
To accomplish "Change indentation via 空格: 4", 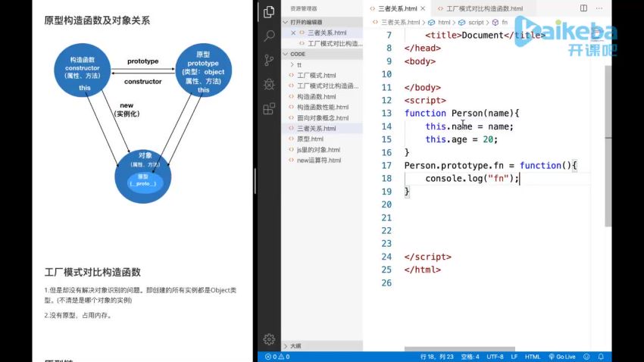I will (470, 357).
